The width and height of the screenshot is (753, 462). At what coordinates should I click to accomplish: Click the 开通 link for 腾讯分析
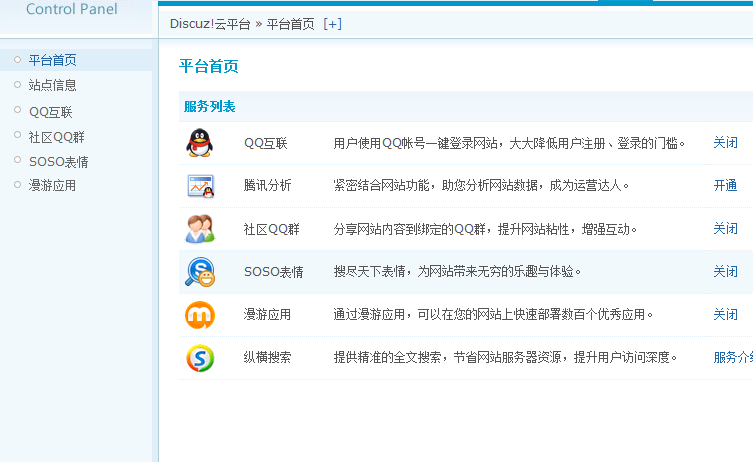click(725, 185)
